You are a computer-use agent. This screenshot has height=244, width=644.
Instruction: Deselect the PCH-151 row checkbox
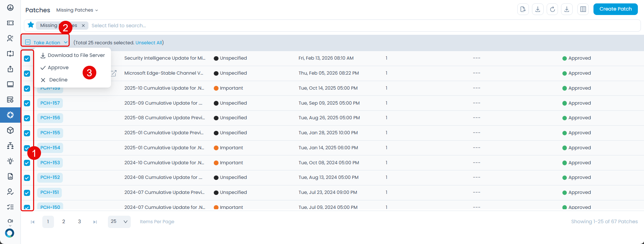pyautogui.click(x=27, y=193)
